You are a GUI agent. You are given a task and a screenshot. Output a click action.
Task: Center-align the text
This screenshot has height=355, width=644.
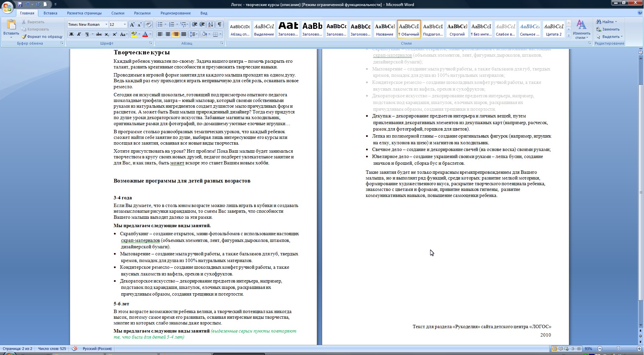168,34
